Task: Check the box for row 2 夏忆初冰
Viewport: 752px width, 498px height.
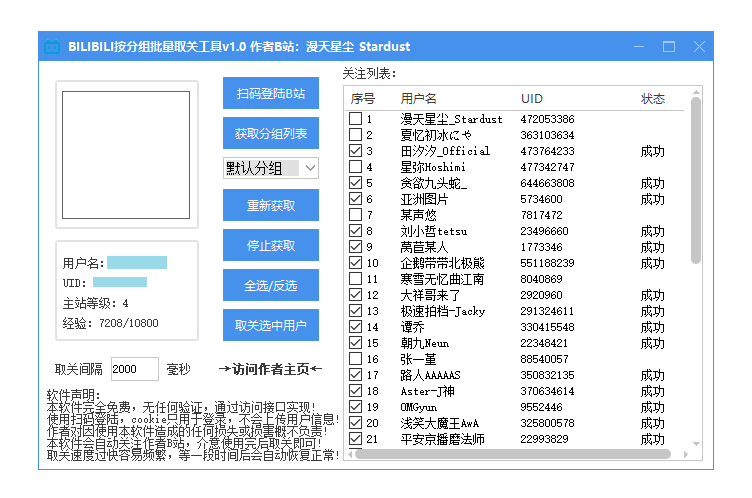Action: [355, 135]
